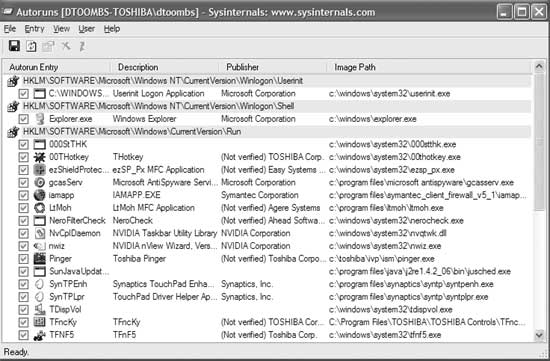
Task: Click the scrollbar up arrow
Action: (539, 66)
